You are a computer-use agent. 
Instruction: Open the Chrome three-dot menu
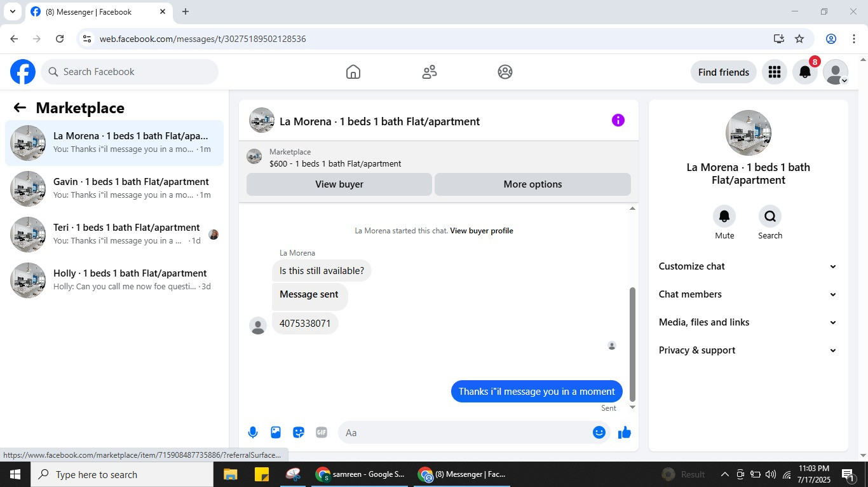853,39
